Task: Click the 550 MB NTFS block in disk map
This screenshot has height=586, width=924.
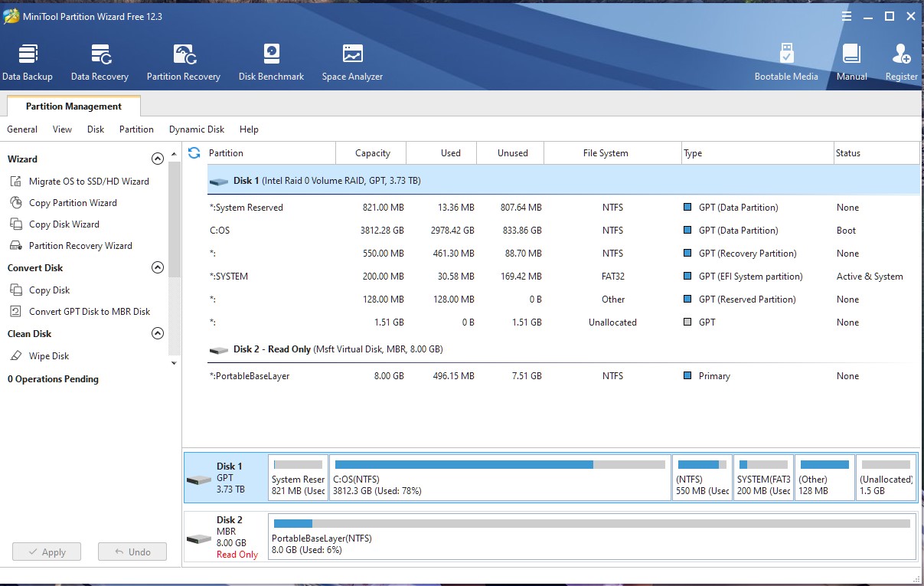Action: pos(702,478)
